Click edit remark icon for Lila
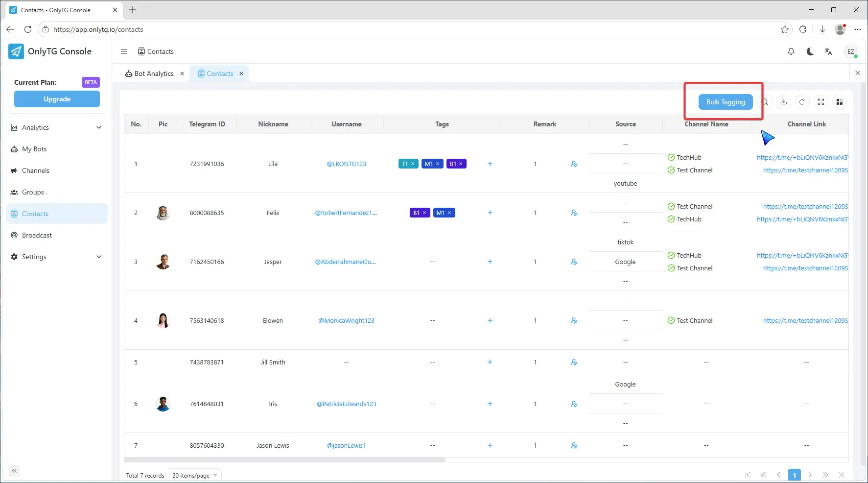 (x=574, y=164)
